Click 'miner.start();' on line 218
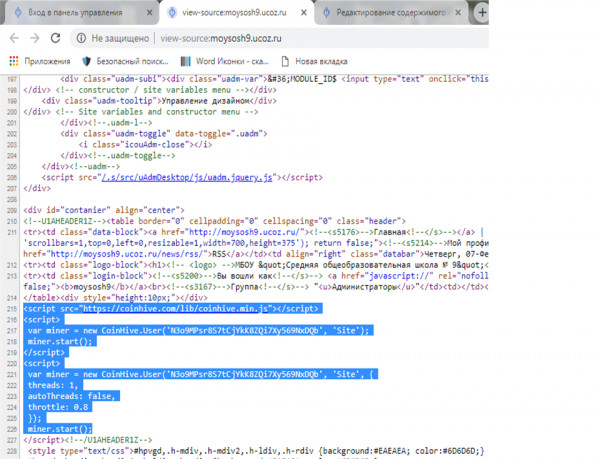The height and width of the screenshot is (459, 600). [x=60, y=342]
